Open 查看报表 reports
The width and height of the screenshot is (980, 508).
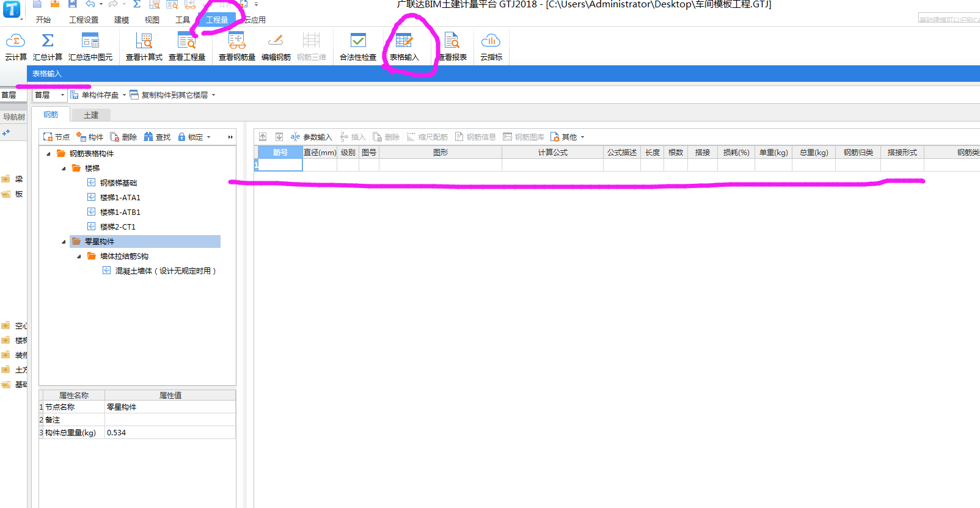[452, 47]
